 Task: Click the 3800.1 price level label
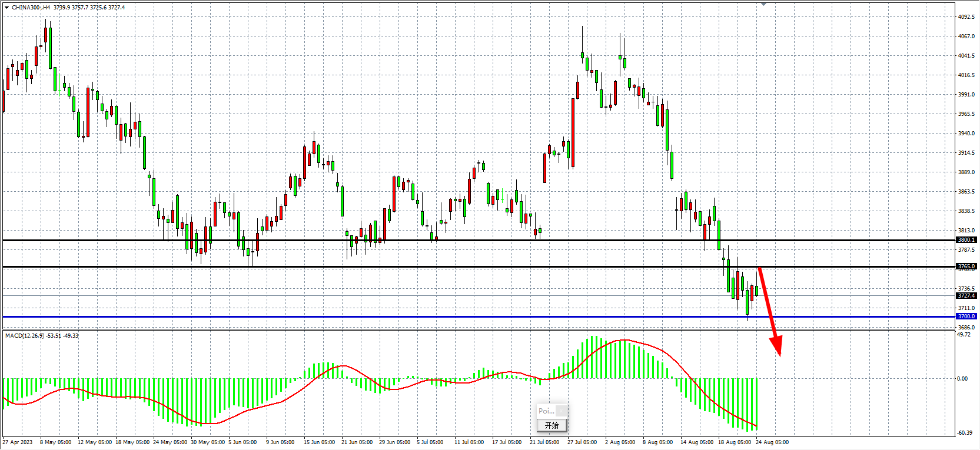(966, 240)
